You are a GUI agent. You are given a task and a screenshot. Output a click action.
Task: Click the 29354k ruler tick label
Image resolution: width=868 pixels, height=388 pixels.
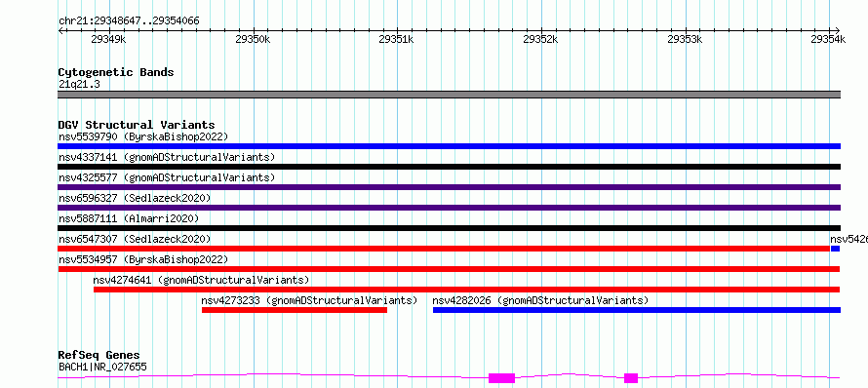[x=828, y=39]
